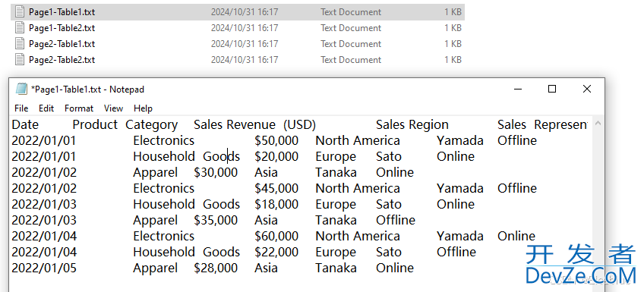
Task: Minimize the Notepad window
Action: click(x=518, y=89)
